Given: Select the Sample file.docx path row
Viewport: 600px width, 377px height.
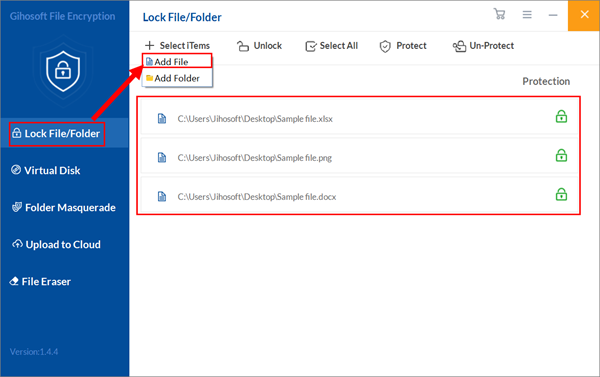Looking at the screenshot, I should pos(359,195).
